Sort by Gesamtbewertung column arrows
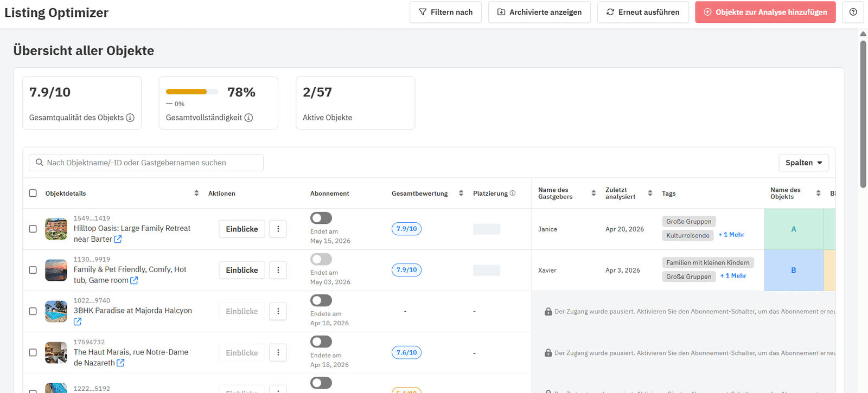 point(461,193)
